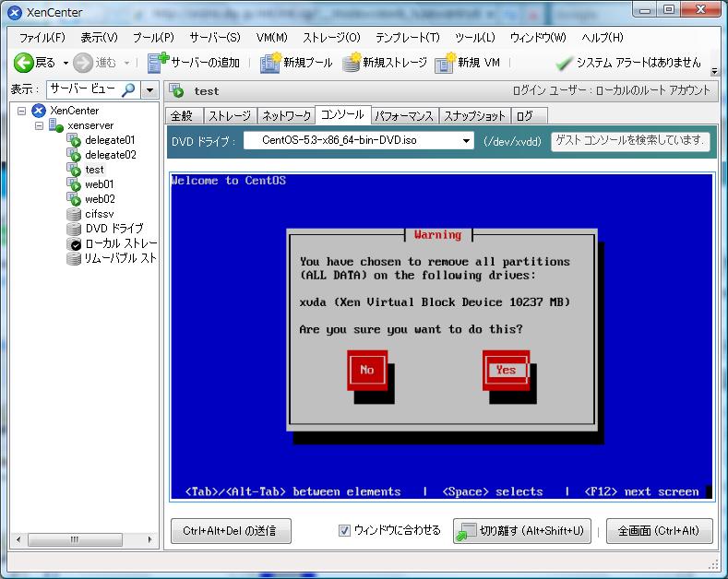
Task: Click the delegate01 VM icon
Action: [x=74, y=140]
